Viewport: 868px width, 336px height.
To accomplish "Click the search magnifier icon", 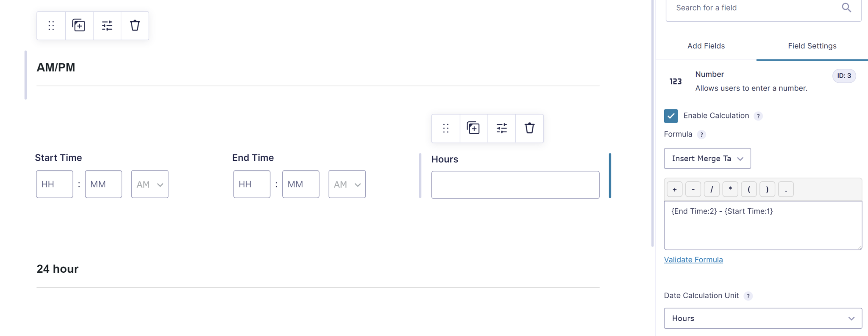I will tap(846, 8).
